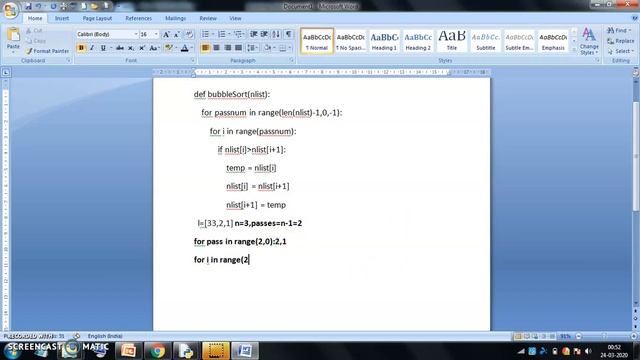Click the Find button in Editing group
The height and width of the screenshot is (360, 640).
point(619,30)
